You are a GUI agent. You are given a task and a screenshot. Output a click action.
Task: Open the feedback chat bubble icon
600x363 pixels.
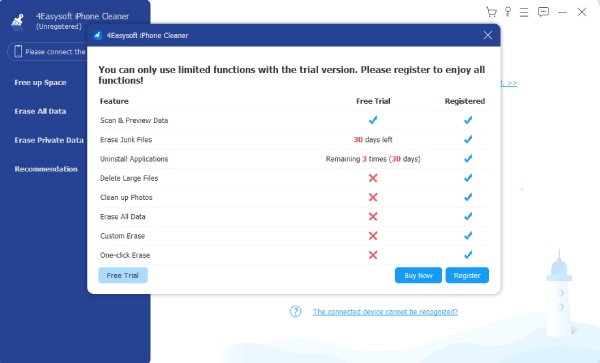[x=543, y=12]
